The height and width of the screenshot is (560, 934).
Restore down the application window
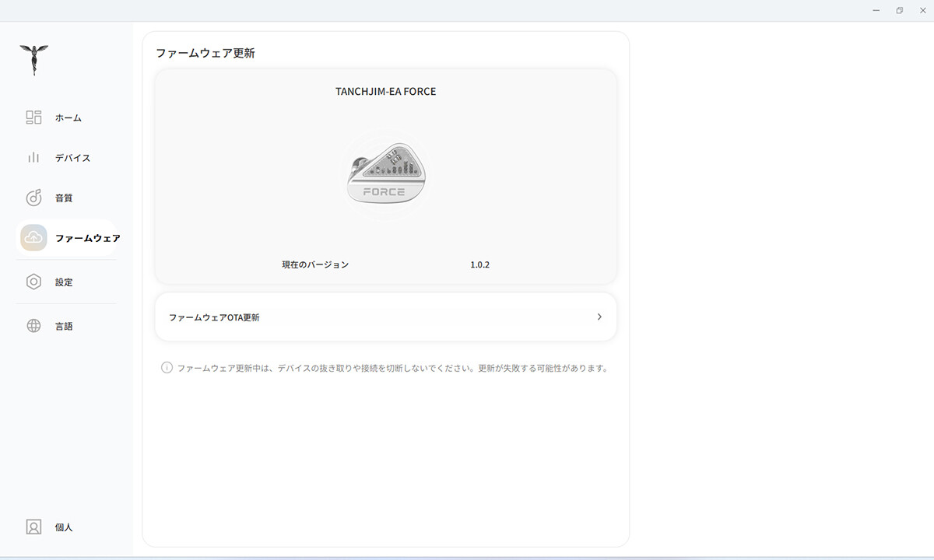point(899,10)
